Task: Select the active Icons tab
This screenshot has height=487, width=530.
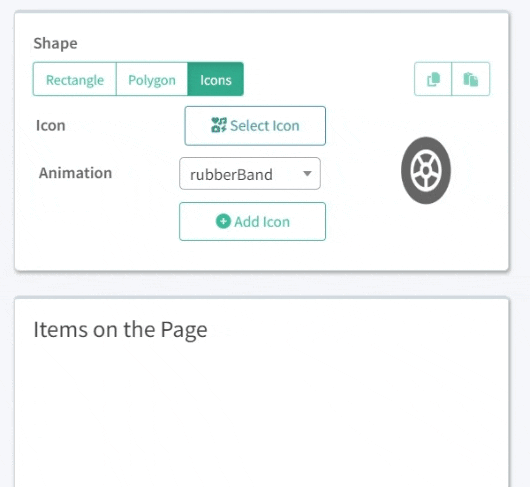Action: pos(216,79)
